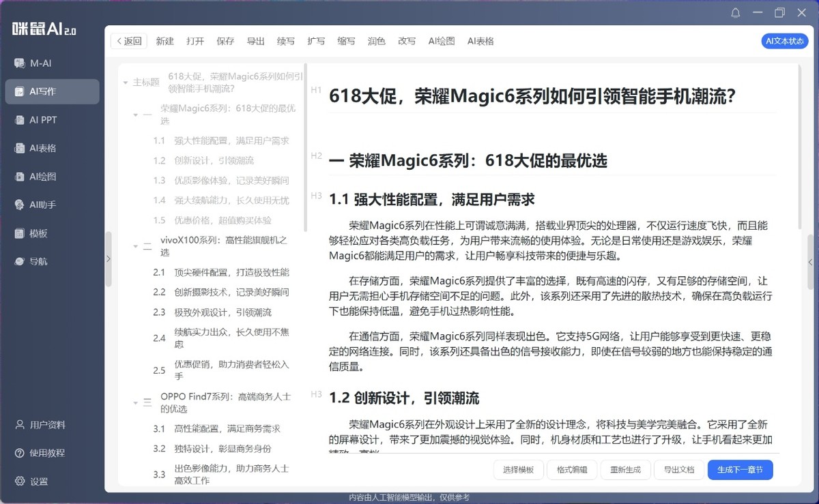The image size is (819, 504).
Task: Click the 重新生成 button
Action: click(x=626, y=470)
